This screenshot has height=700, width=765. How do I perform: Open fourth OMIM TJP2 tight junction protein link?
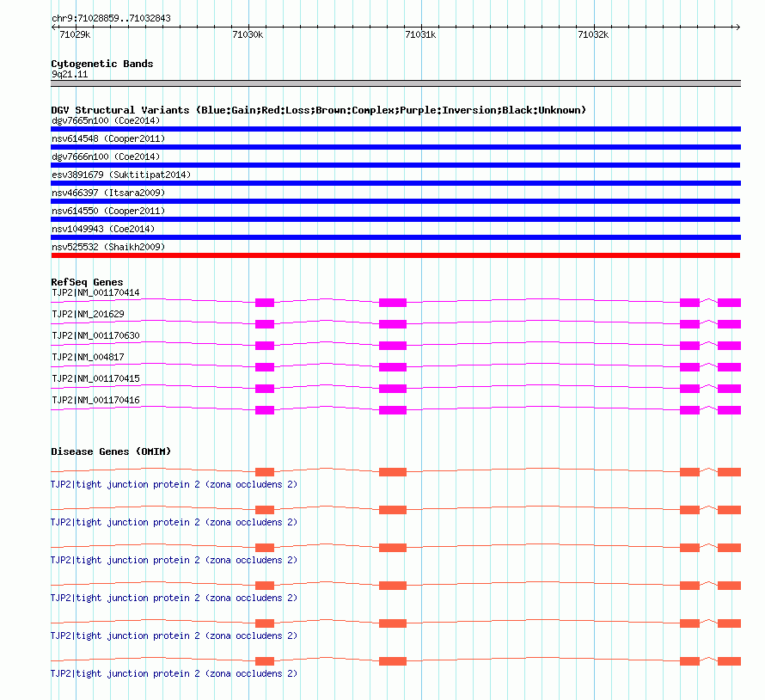pos(174,598)
